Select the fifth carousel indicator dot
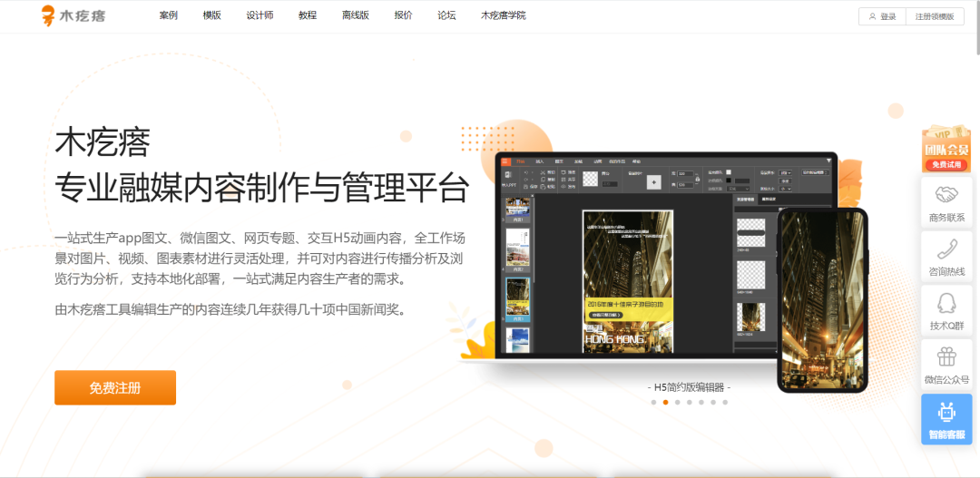Image resolution: width=980 pixels, height=478 pixels. [701, 403]
